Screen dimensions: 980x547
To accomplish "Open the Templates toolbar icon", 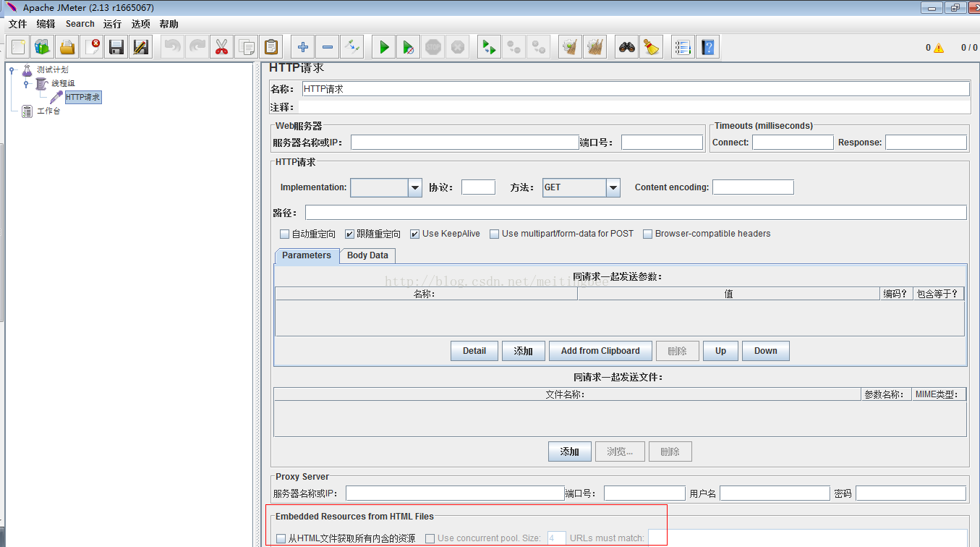I will [43, 48].
